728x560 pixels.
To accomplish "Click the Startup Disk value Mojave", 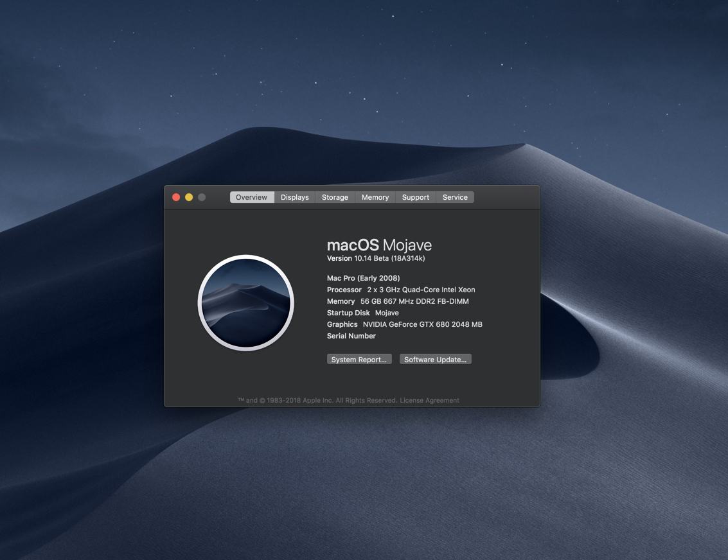I will tap(387, 313).
